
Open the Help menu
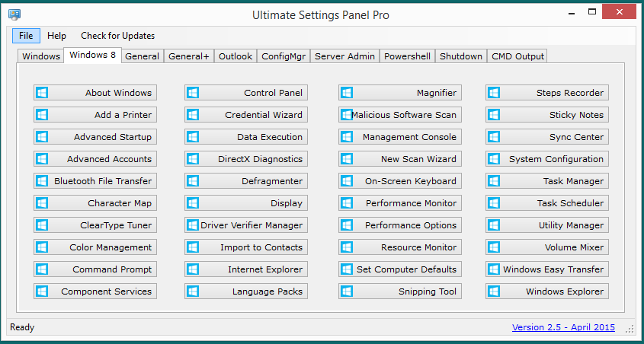(x=56, y=36)
